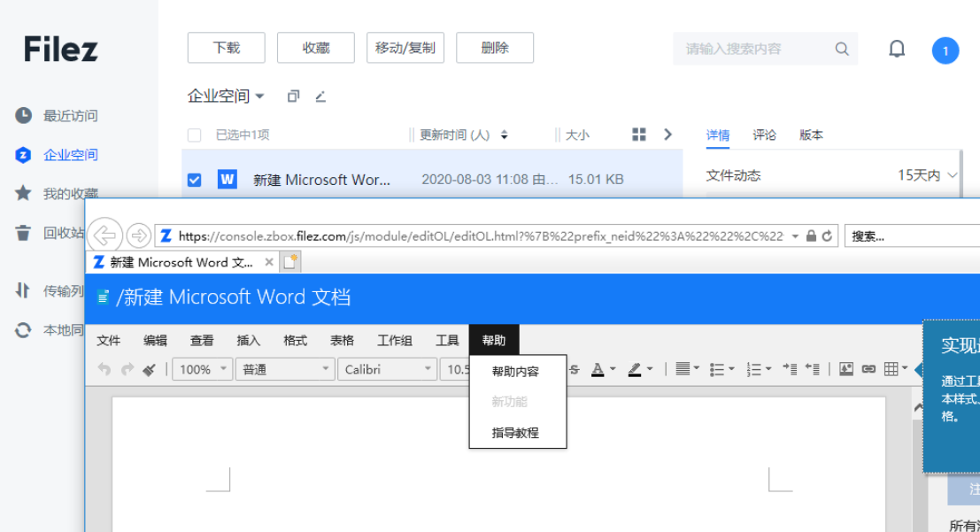Uncheck the 新建 Microsoft Word file checkbox
This screenshot has height=532, width=980.
(195, 180)
